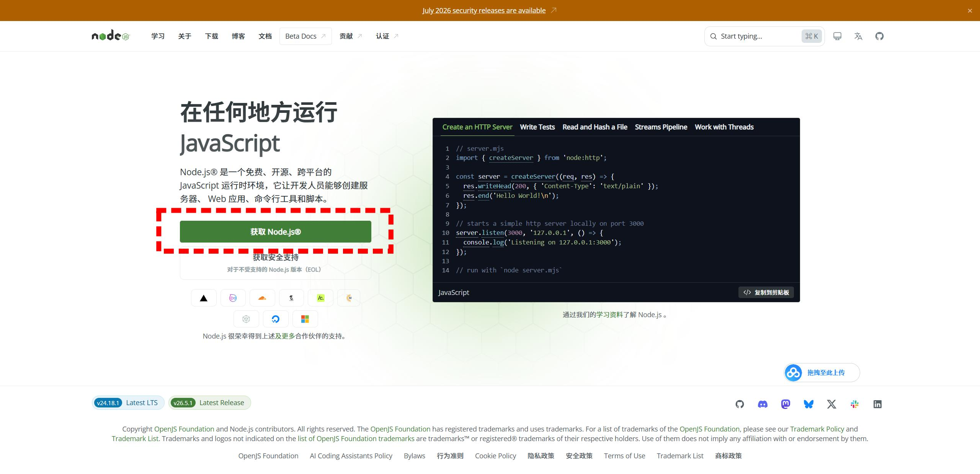Click the 拖拽至此上传 upload widget label
This screenshot has width=980, height=474.
826,373
